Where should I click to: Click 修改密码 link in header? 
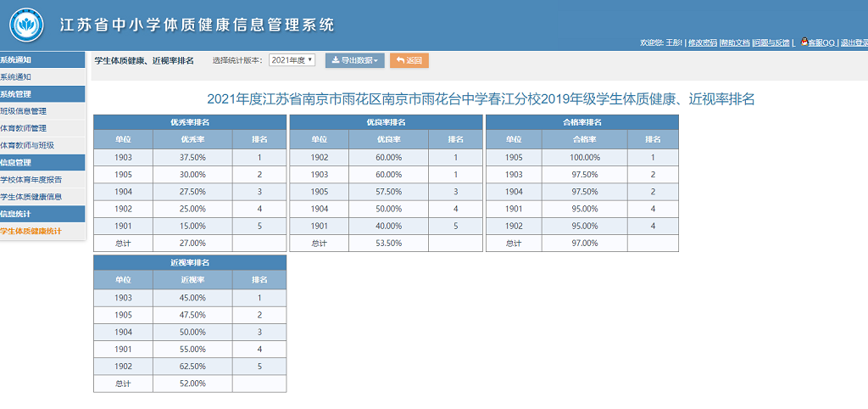pos(703,42)
